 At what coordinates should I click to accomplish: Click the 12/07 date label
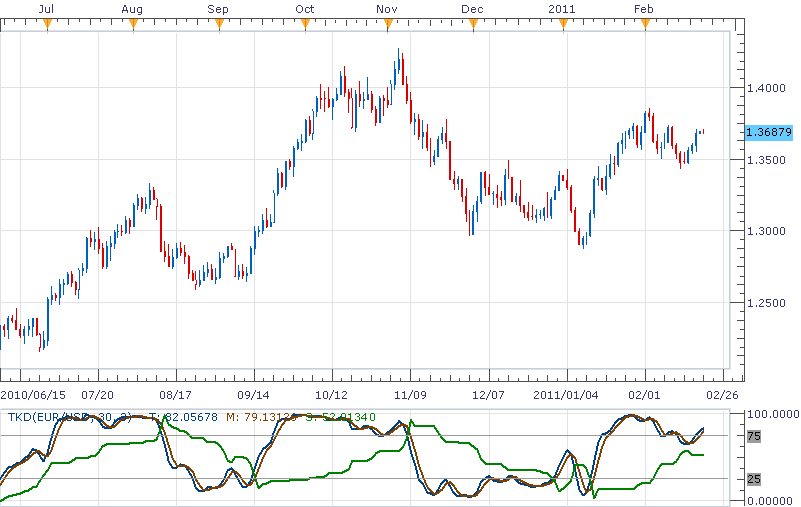[488, 395]
